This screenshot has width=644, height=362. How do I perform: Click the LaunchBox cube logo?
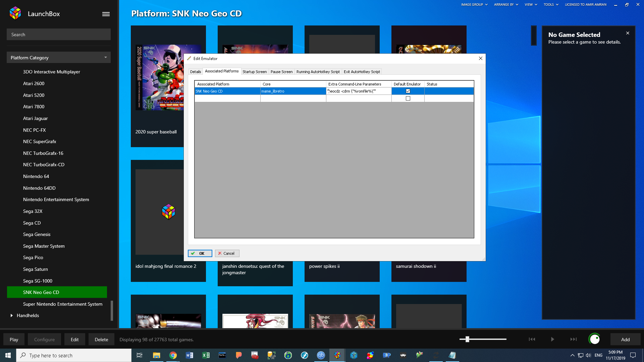click(15, 13)
